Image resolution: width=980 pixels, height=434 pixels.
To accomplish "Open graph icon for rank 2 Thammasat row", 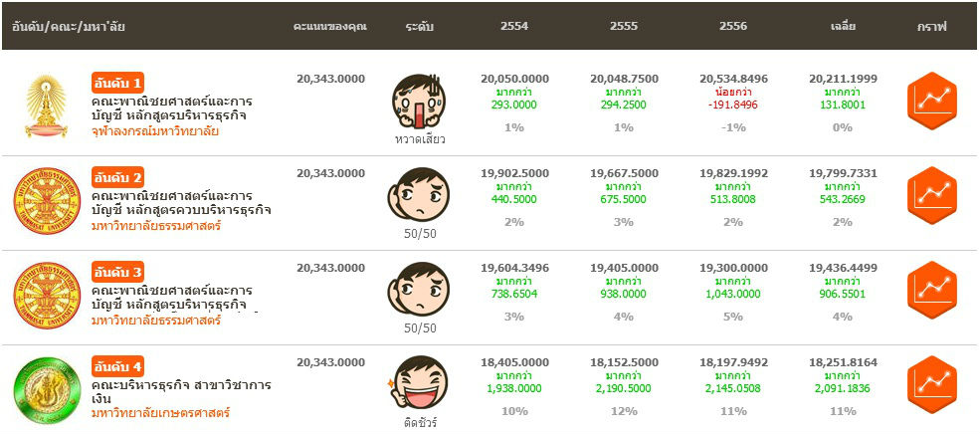I will (931, 193).
